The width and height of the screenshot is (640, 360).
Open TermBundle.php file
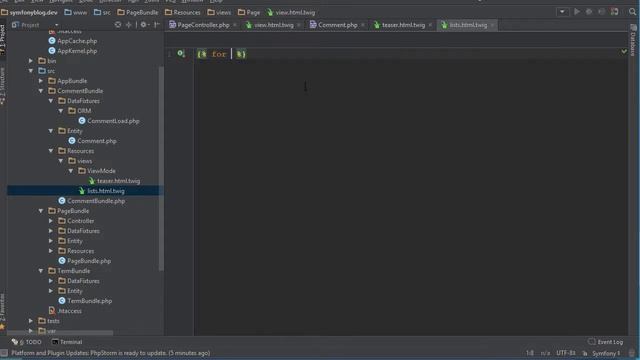[89, 301]
